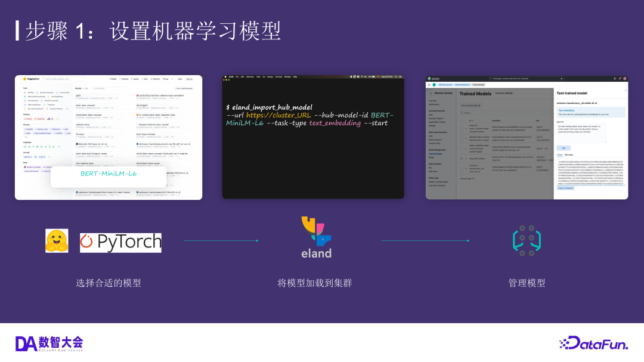Click the Hugging Face logo in the navbar
The height and width of the screenshot is (362, 644).
click(x=24, y=79)
